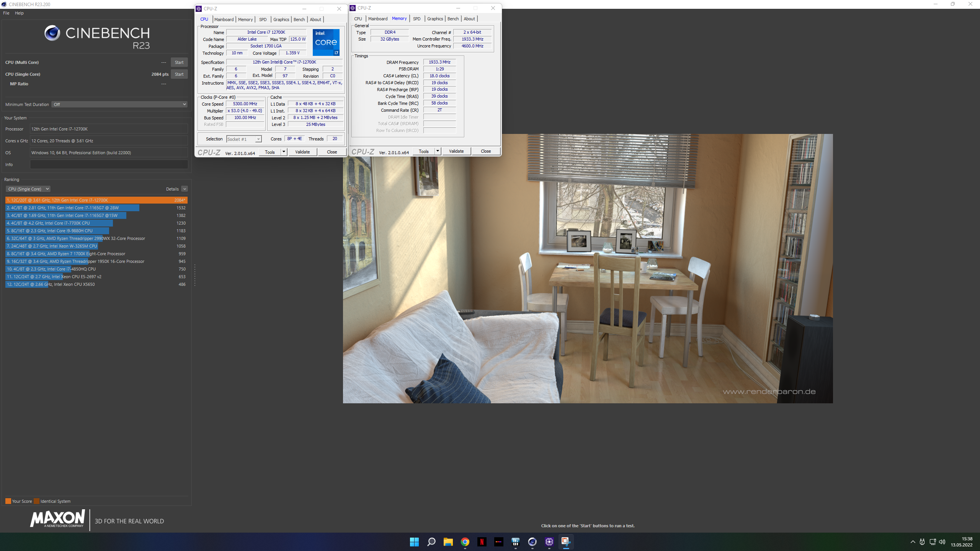Open Snipping Tool in the taskbar
The height and width of the screenshot is (551, 980).
pyautogui.click(x=566, y=541)
